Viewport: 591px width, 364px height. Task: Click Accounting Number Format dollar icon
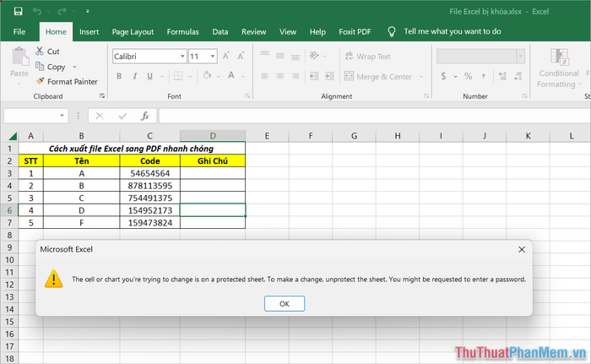pos(443,76)
